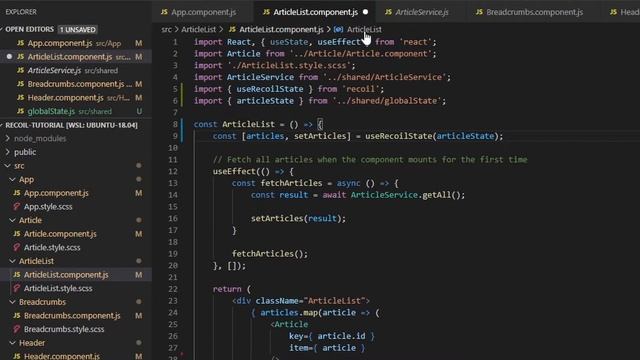Open Breadcrumbs.component.js in file tree
The width and height of the screenshot is (640, 360).
[x=76, y=316]
